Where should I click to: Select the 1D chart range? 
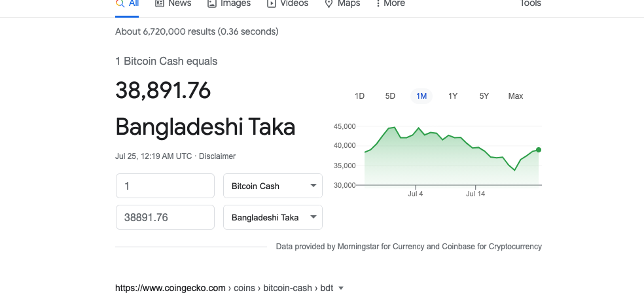pyautogui.click(x=359, y=96)
